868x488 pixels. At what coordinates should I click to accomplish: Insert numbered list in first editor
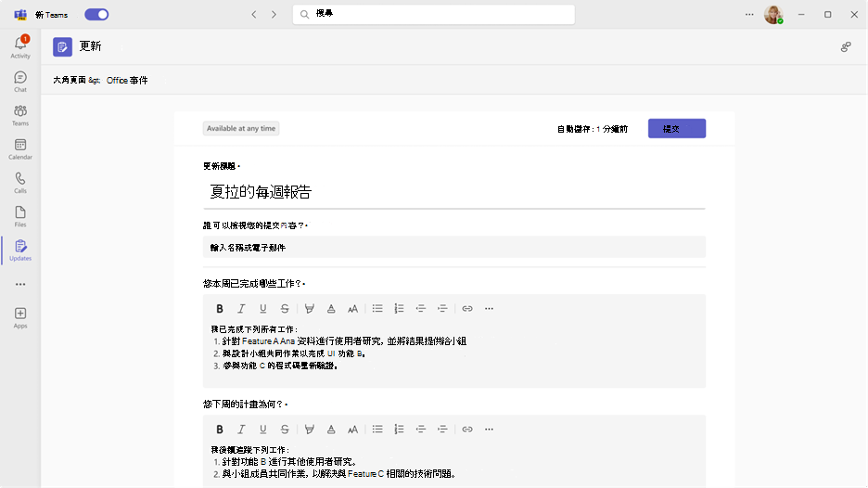[x=399, y=309]
